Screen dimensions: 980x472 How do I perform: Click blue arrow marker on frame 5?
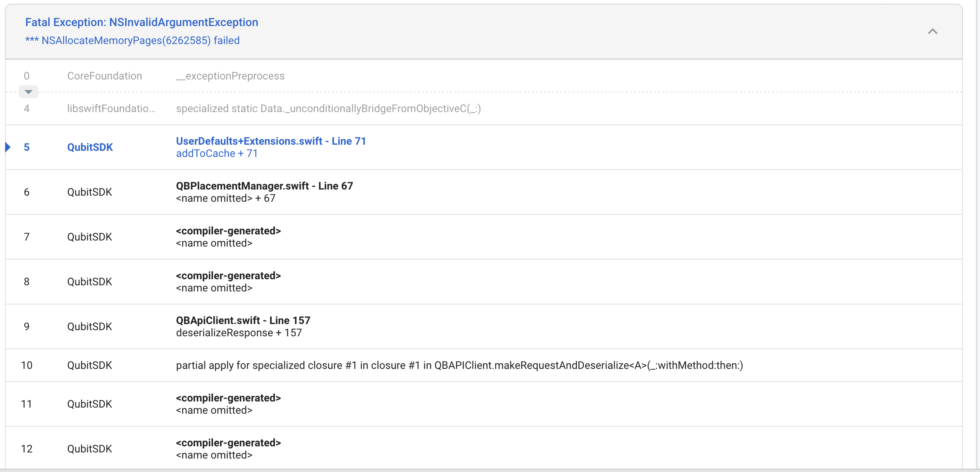pos(8,147)
